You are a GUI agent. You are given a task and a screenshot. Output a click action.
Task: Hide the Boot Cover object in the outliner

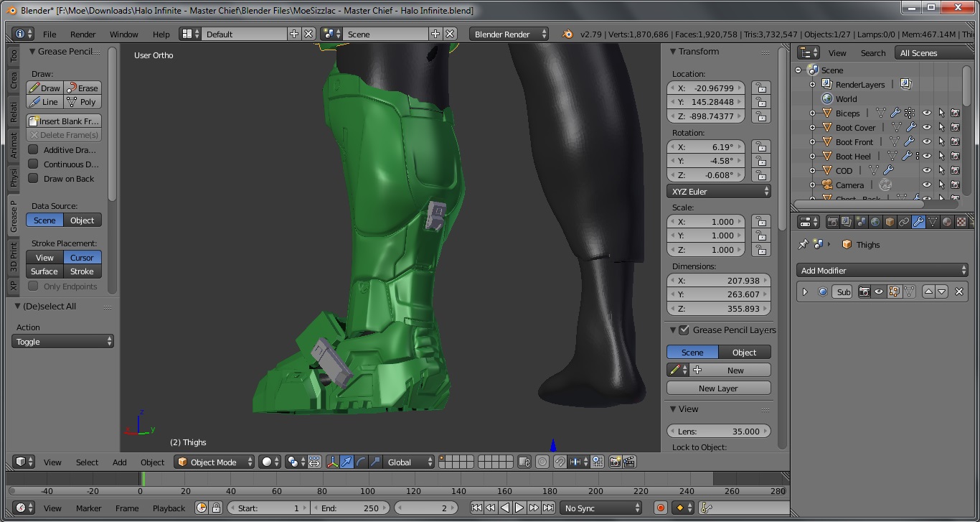(x=926, y=128)
